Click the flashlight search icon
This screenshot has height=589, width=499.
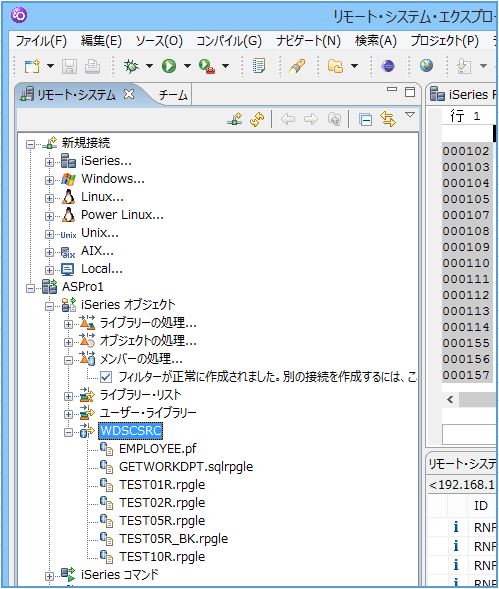pyautogui.click(x=297, y=66)
